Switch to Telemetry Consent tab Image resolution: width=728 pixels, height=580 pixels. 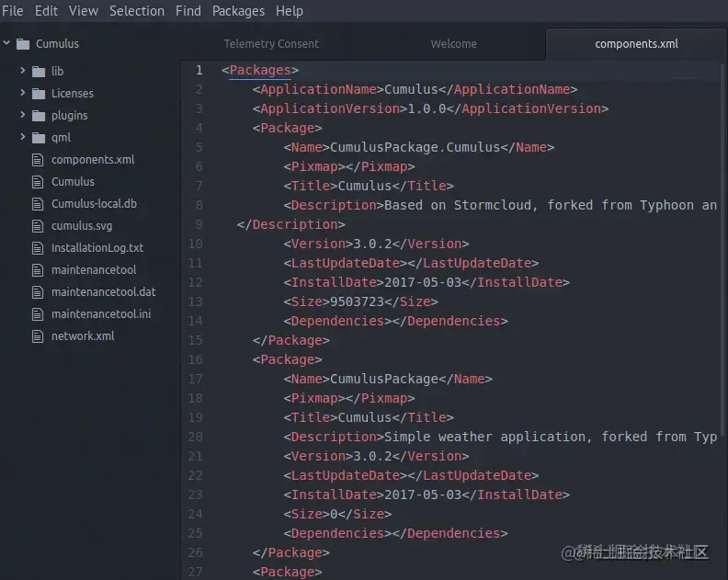(271, 43)
